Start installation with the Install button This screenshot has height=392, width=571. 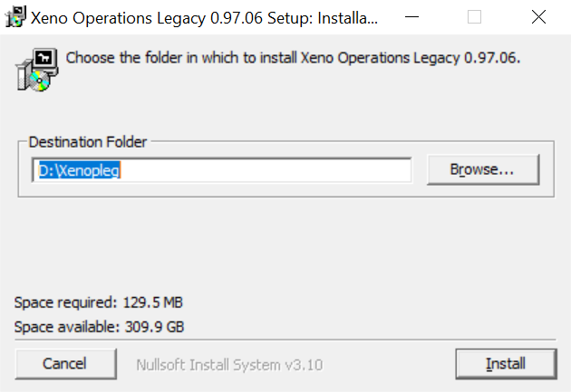(506, 364)
